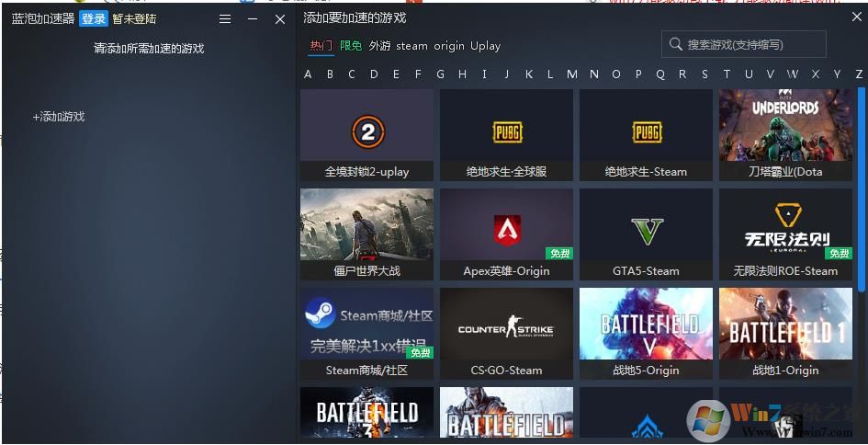
Task: Select the PUBG global server icon
Action: point(506,133)
